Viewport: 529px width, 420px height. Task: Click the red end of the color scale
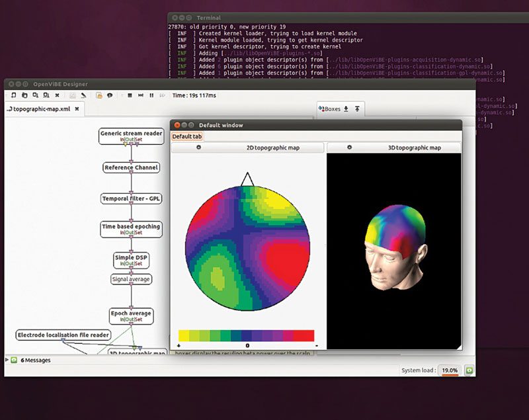tap(304, 335)
